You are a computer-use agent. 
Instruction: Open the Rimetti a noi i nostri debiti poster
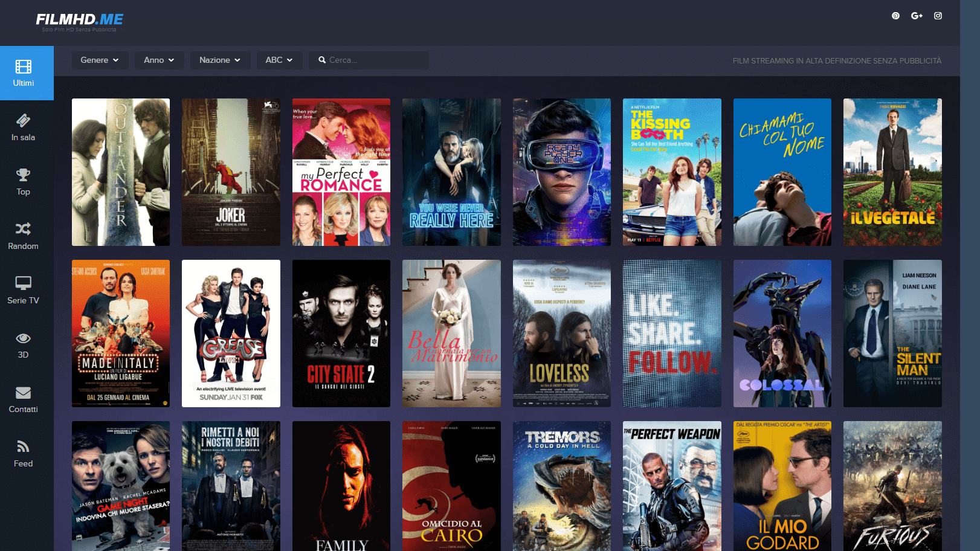(231, 486)
